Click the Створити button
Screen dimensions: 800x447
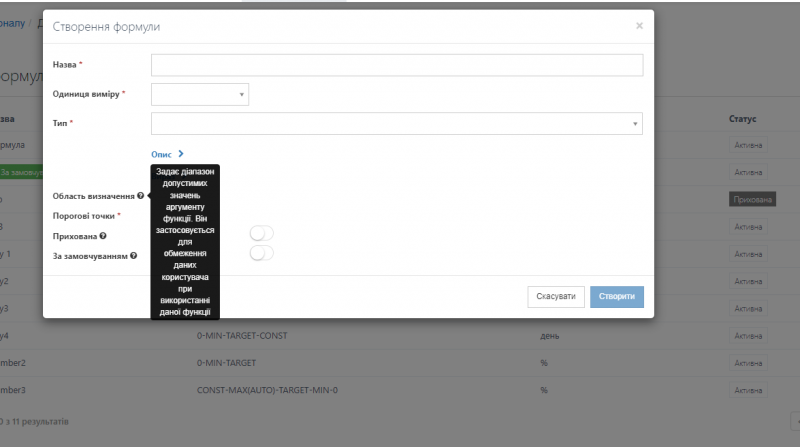coord(616,297)
